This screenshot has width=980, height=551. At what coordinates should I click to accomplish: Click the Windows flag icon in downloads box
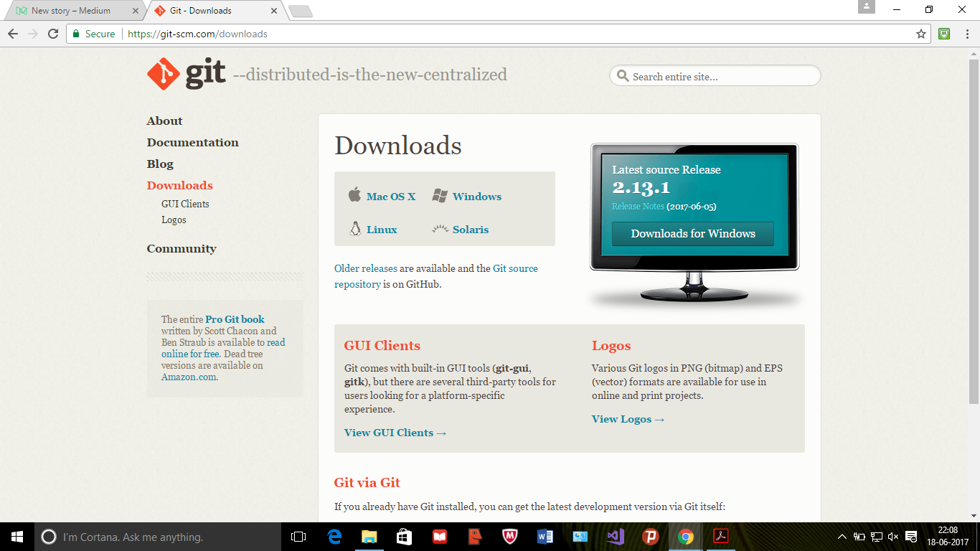440,195
